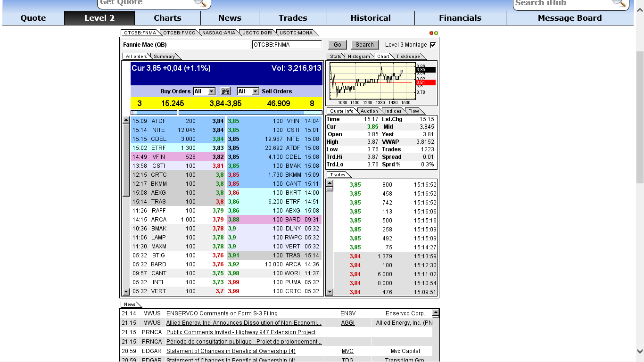The width and height of the screenshot is (644, 362).
Task: Click the Trades panel scroll up arrow
Action: pos(330,182)
